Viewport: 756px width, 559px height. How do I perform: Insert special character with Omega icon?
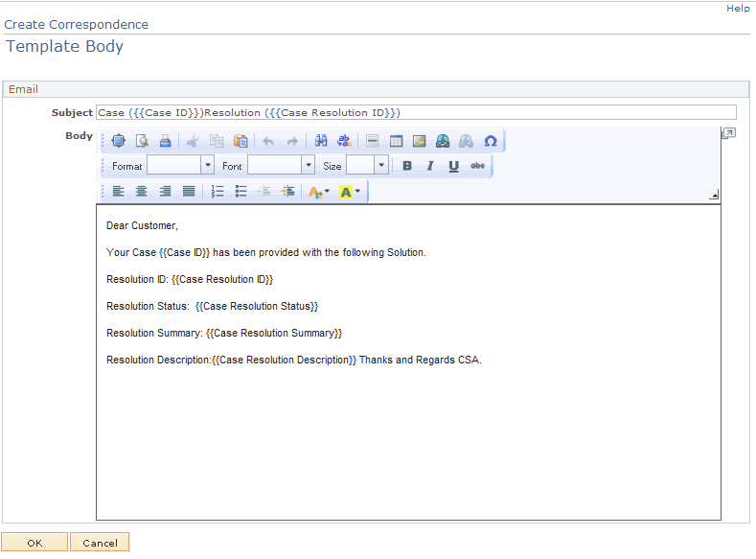(491, 141)
